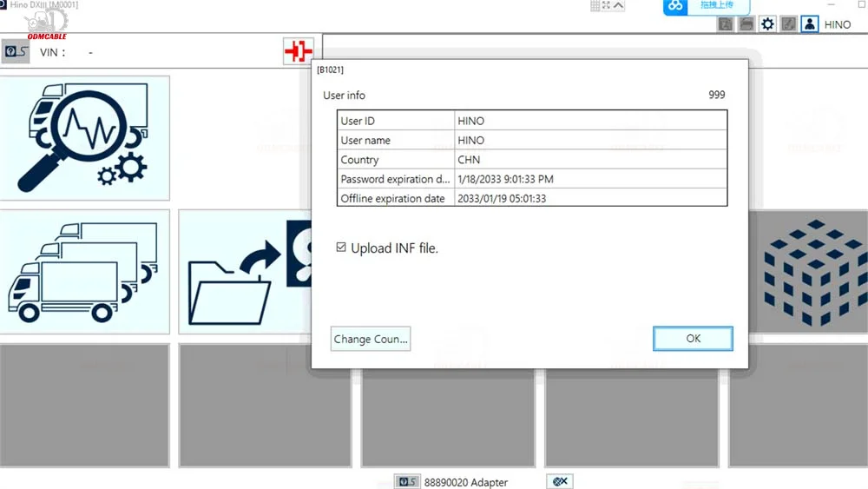Uncheck the Upload INF file checkbox
This screenshot has height=489, width=868.
tap(341, 248)
